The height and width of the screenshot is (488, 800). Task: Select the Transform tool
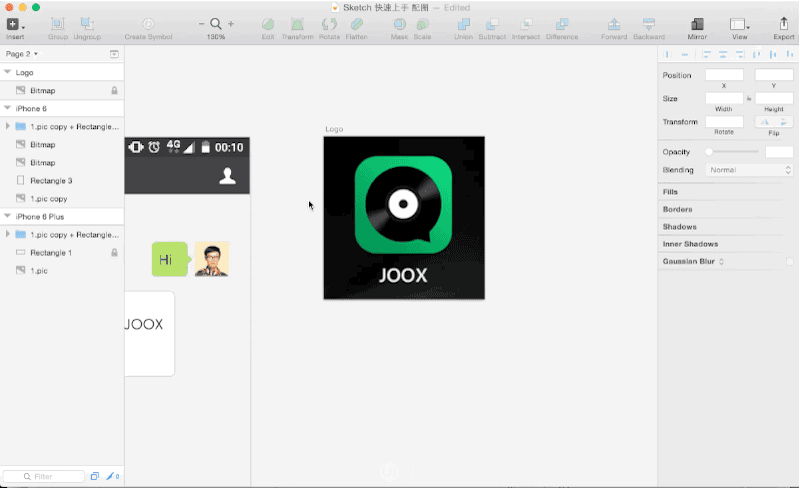(x=297, y=24)
